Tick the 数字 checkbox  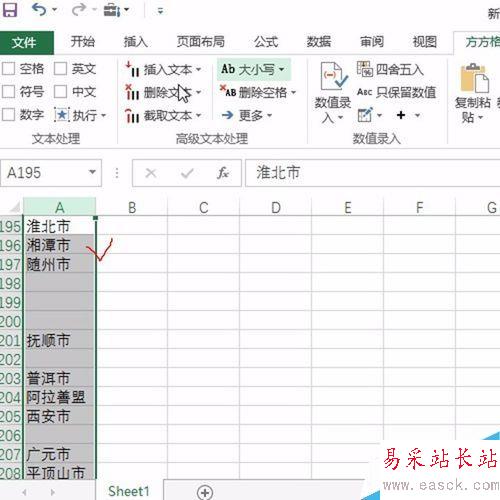[x=8, y=115]
